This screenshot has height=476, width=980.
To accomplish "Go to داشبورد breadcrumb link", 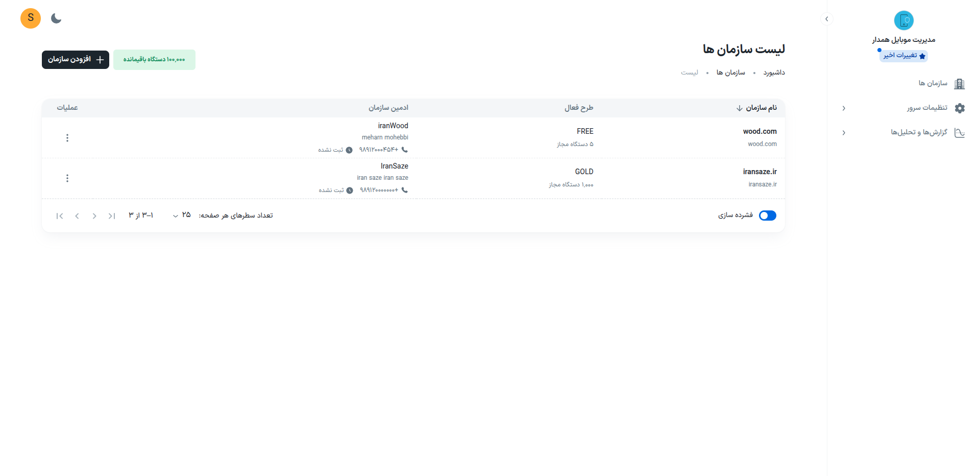I will (x=774, y=73).
